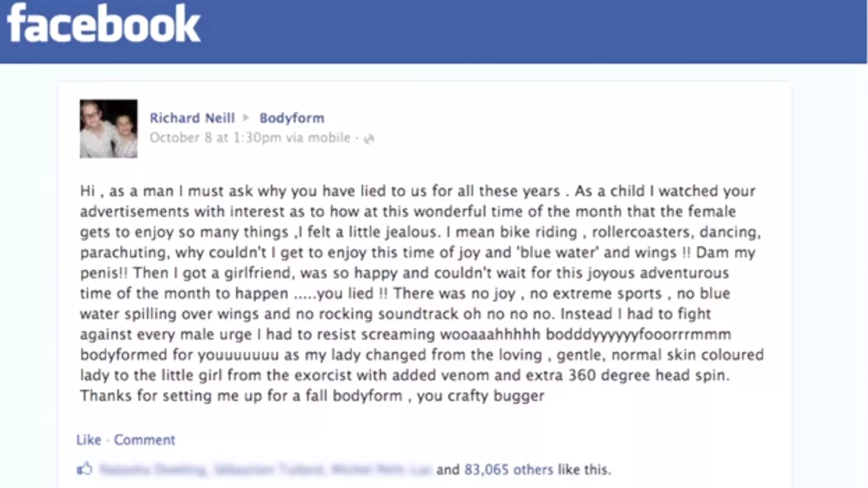Like the post using the Like link
Screen dimensions: 868x488
pyautogui.click(x=89, y=440)
